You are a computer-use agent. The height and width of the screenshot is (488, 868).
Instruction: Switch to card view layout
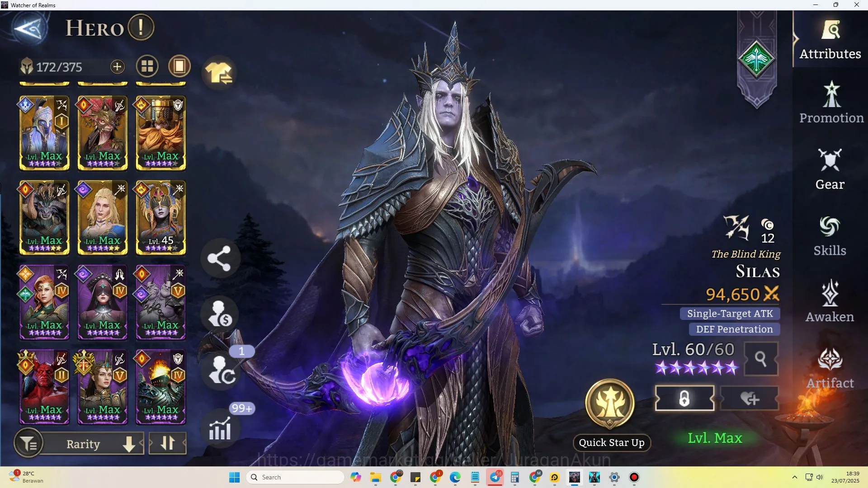pyautogui.click(x=179, y=67)
